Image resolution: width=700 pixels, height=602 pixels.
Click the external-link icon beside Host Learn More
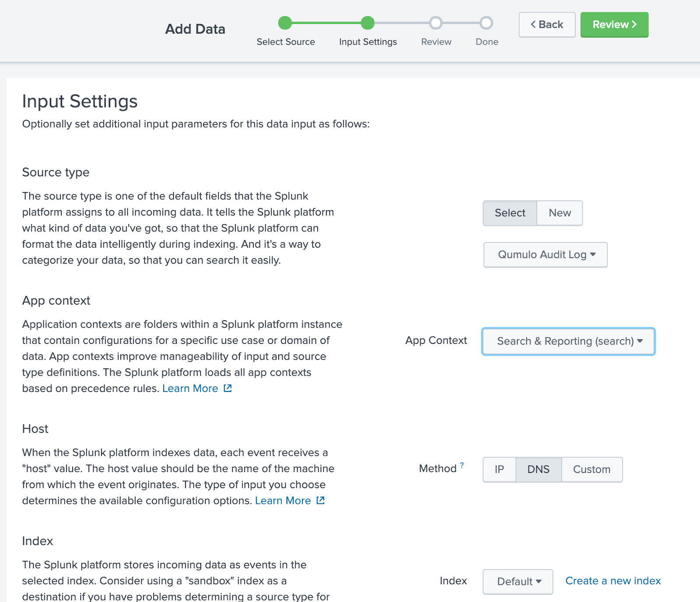pyautogui.click(x=321, y=500)
